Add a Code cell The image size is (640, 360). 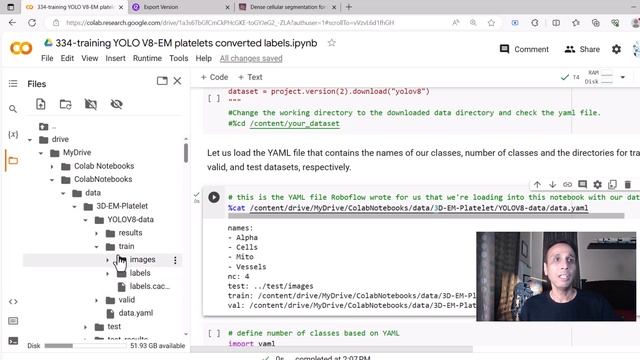coord(214,77)
